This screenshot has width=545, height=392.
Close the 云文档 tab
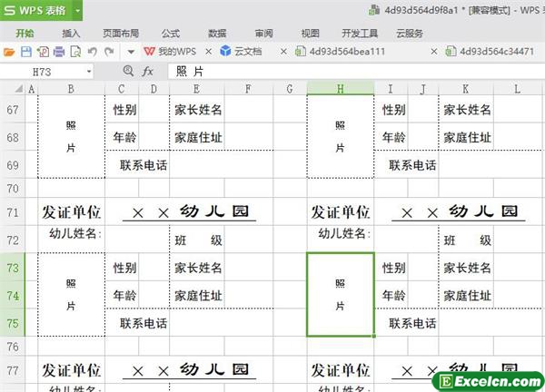coord(283,52)
